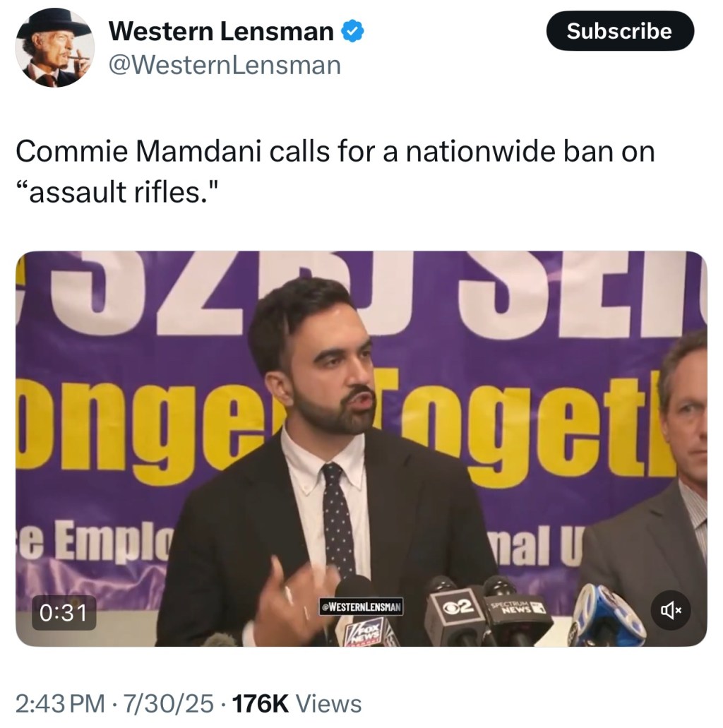Open the Western Lensman profile avatar
The image size is (723, 728).
[55, 47]
